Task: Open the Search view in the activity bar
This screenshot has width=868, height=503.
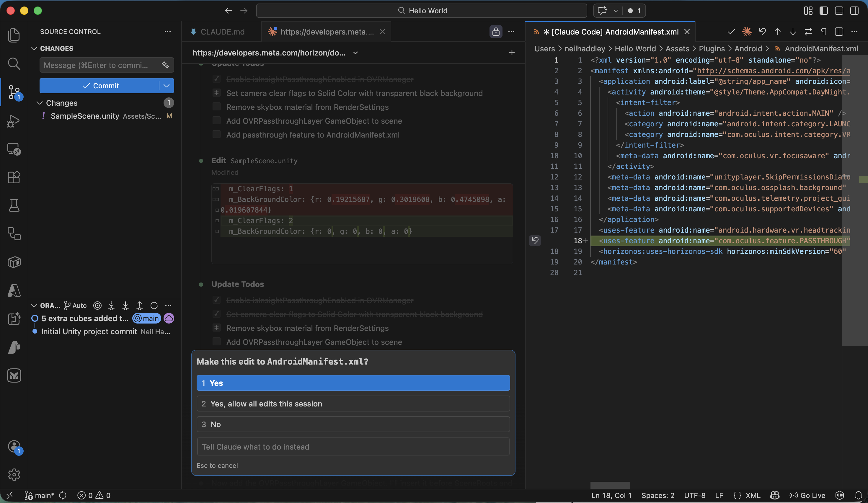Action: (x=14, y=64)
